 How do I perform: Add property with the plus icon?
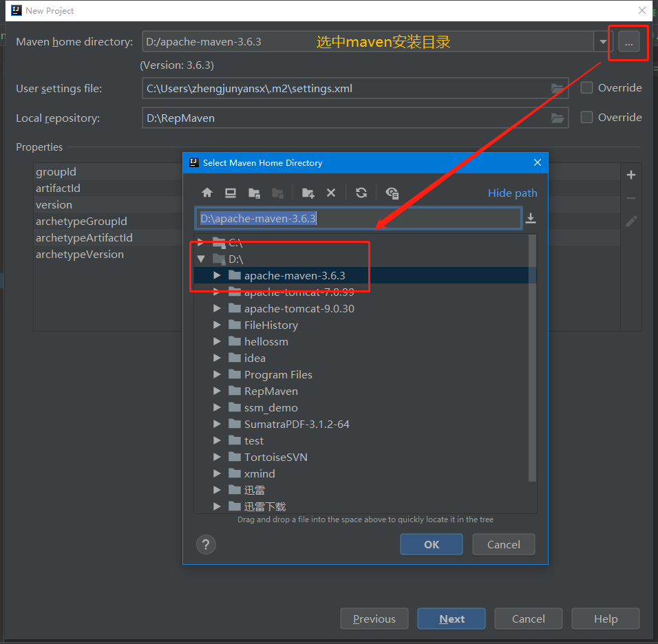[631, 175]
